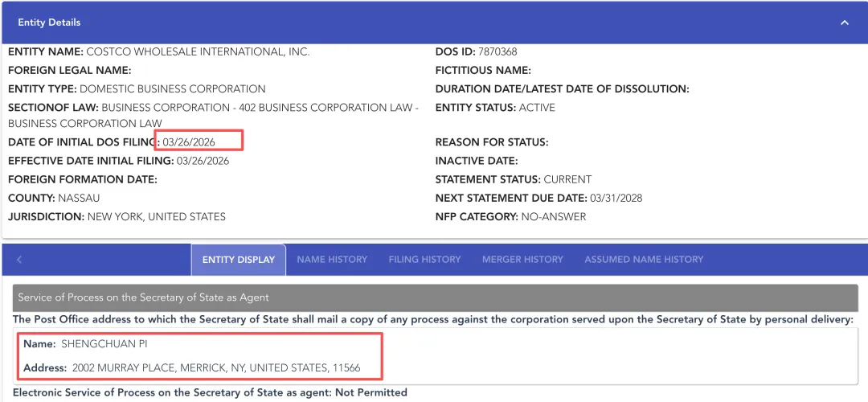
Task: Click the tab bar left scroll arrow
Action: [19, 260]
